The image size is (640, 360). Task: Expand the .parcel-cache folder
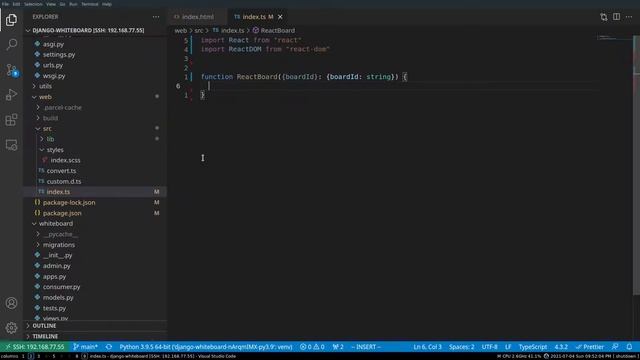tap(95, 107)
